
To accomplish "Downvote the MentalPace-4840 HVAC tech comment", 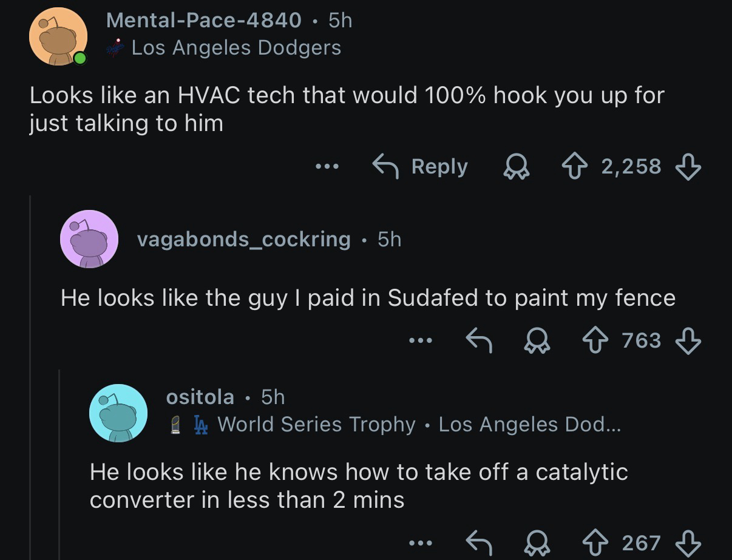I will [689, 166].
